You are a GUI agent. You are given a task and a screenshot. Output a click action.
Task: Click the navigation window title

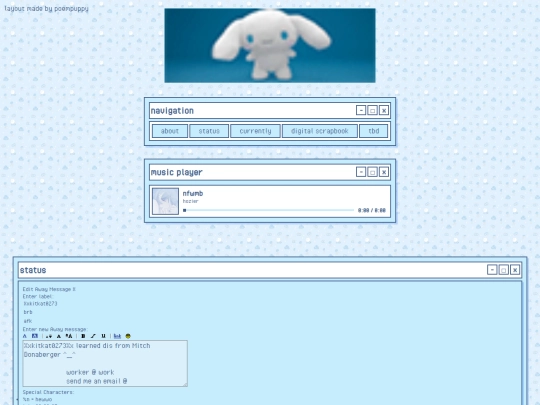172,111
